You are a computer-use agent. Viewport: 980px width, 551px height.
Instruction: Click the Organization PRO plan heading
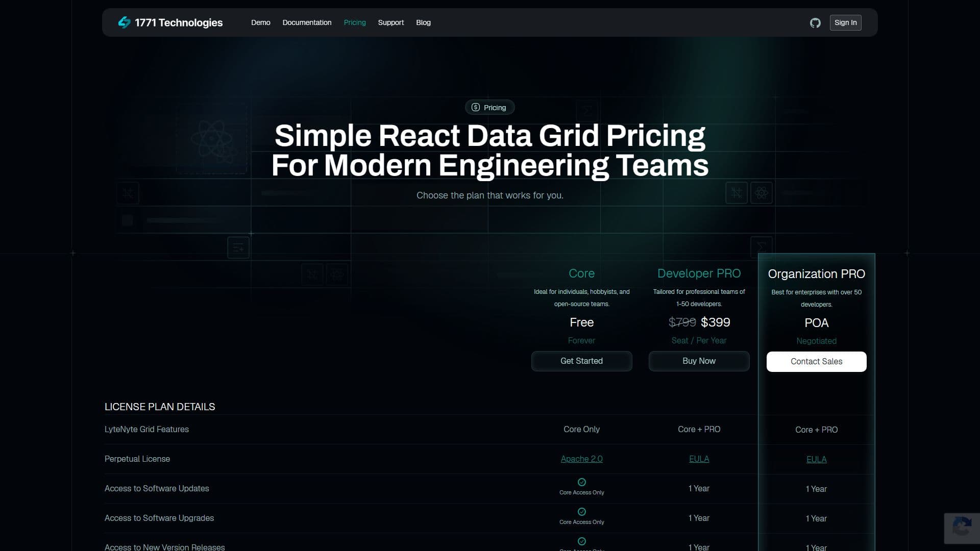point(817,274)
